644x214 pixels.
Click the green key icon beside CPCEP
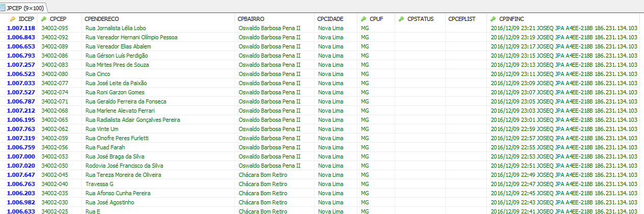tap(44, 19)
